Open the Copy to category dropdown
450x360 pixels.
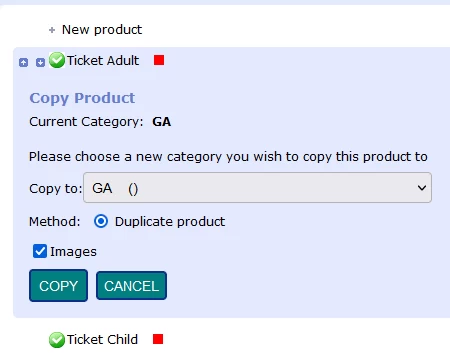pos(257,188)
